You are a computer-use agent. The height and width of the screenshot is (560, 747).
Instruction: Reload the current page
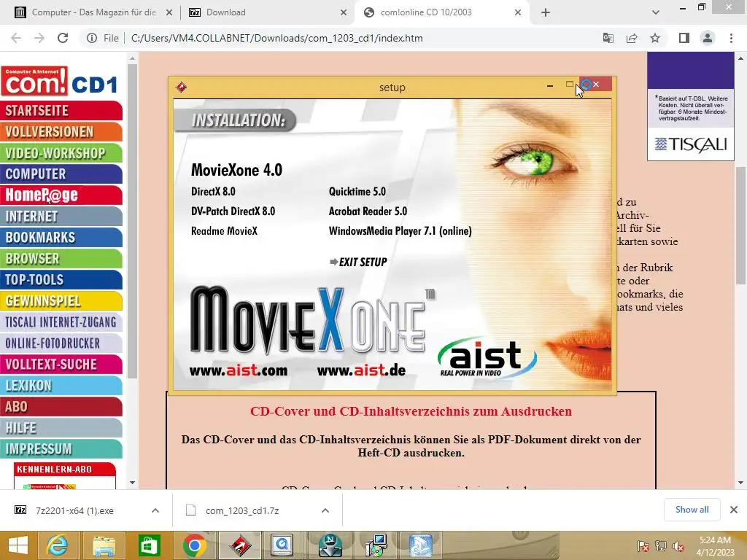click(x=63, y=38)
